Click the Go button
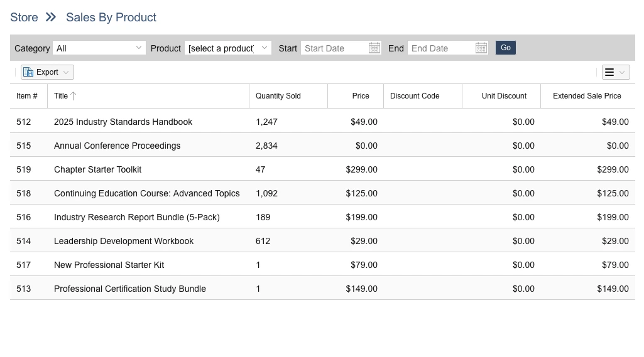Viewport: 644px width, 357px height. [x=506, y=48]
